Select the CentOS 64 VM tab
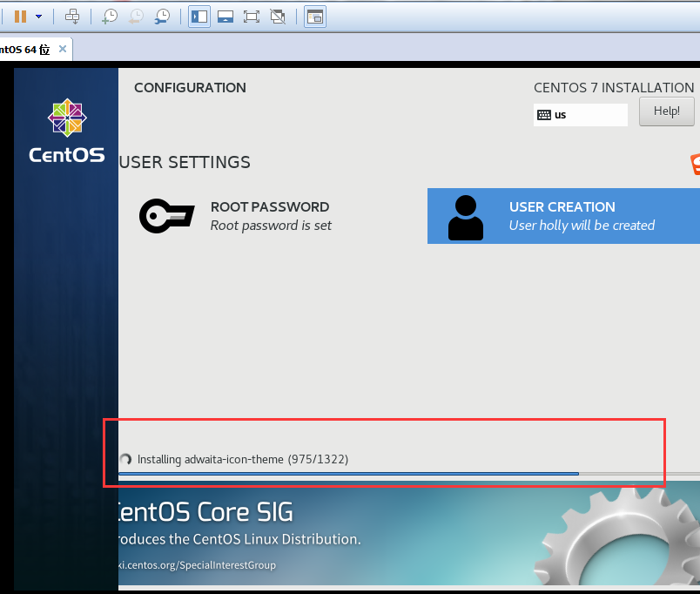 [34, 49]
